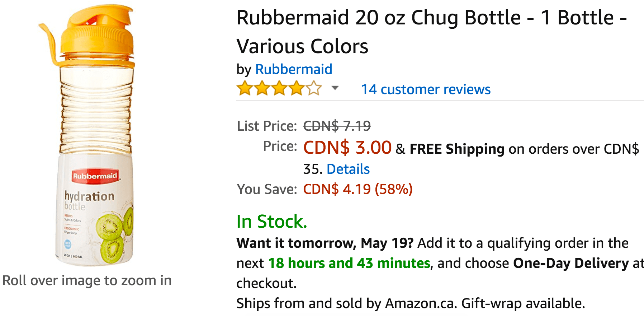
Task: Open the 14 customer reviews link
Action: [426, 89]
